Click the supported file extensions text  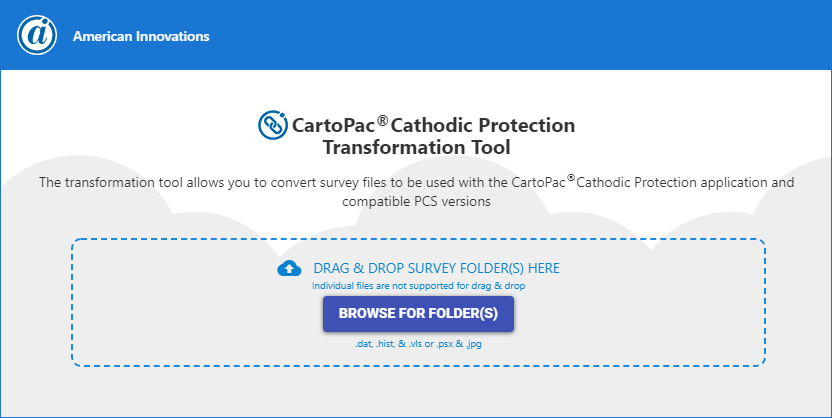[x=418, y=343]
